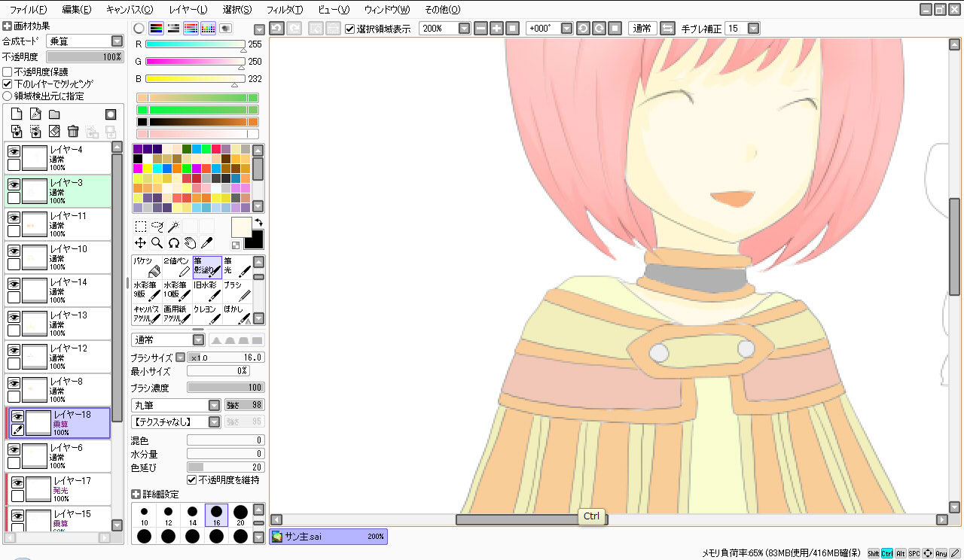The image size is (964, 560).
Task: Select brush size preset 20
Action: coord(240,515)
